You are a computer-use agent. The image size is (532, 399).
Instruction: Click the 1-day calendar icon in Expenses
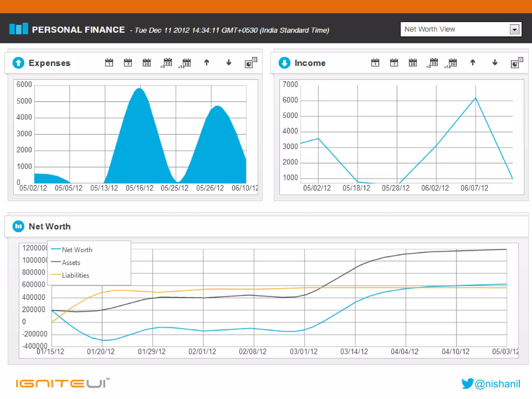109,63
